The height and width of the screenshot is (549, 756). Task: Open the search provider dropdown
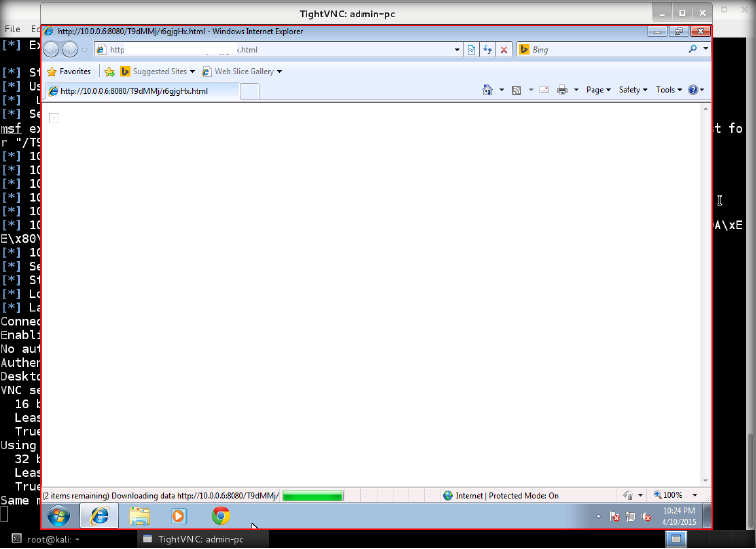705,49
